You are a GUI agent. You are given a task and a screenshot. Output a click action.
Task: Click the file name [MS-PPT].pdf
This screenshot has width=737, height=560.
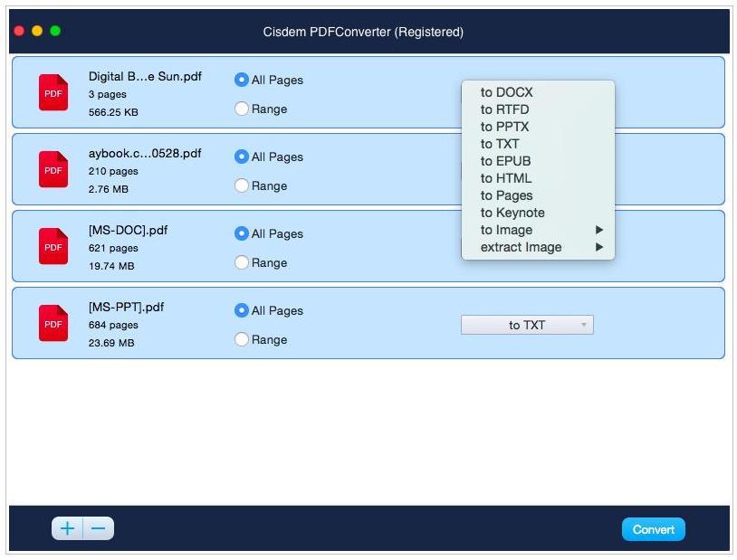126,308
